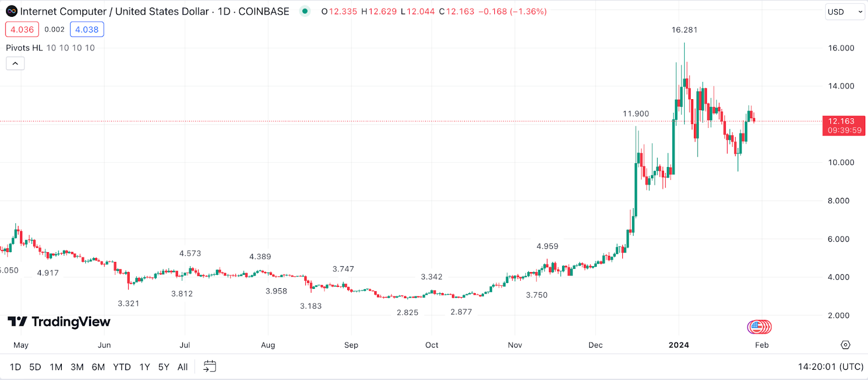
Task: Click the 3.321 pivot low label
Action: point(129,304)
